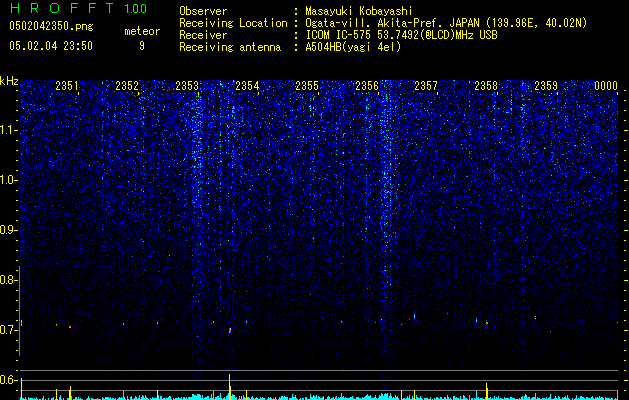
Task: Click the meteor count value 9
Action: (142, 46)
